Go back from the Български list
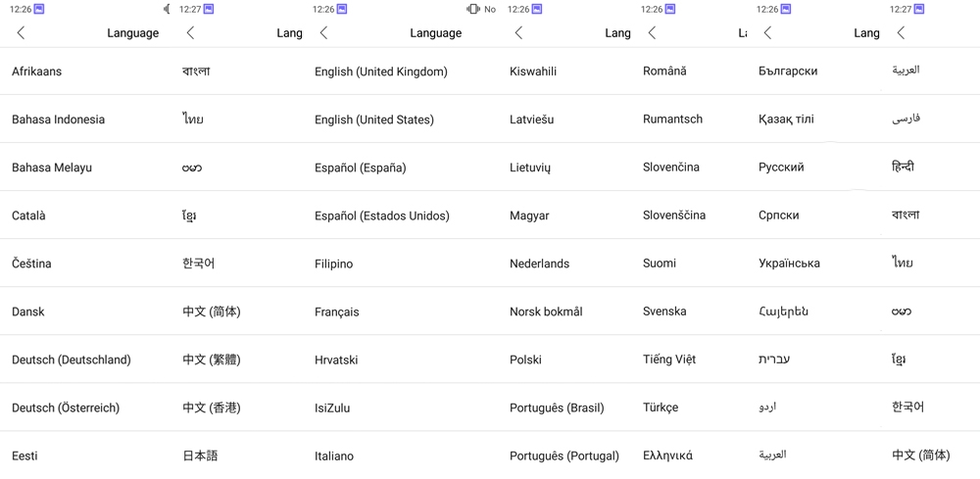This screenshot has height=479, width=980. 767,33
